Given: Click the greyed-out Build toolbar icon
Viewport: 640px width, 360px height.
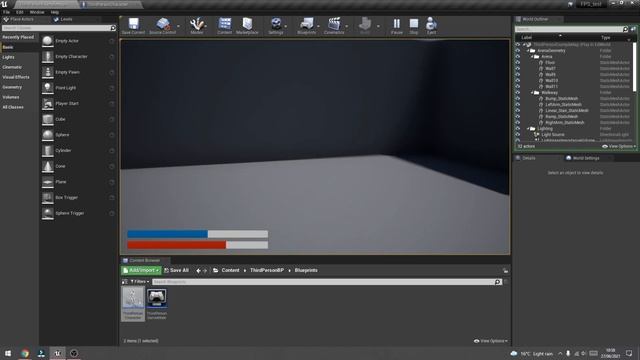Looking at the screenshot, I should [x=365, y=24].
